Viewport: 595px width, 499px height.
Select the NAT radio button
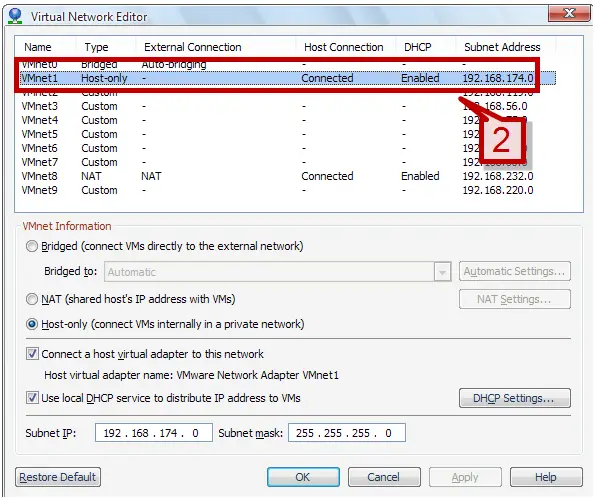point(32,299)
